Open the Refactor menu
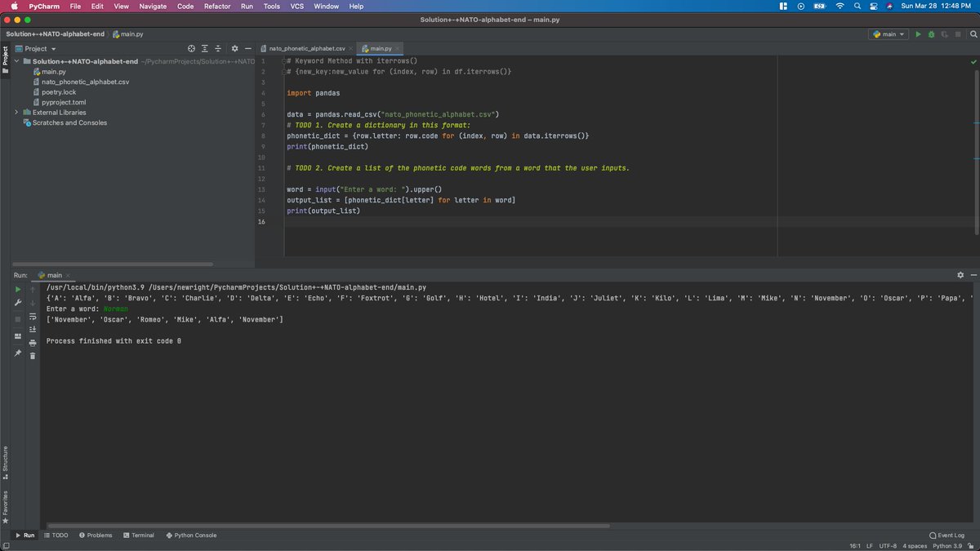 [217, 6]
